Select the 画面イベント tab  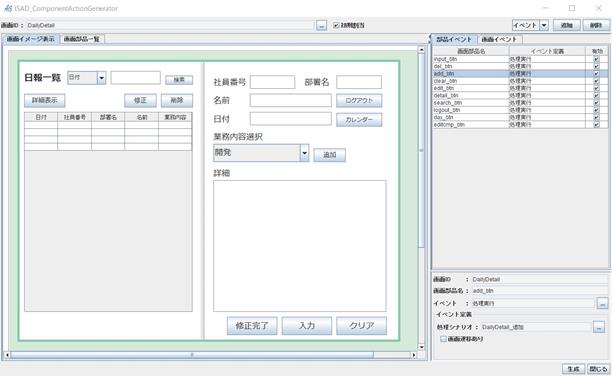click(499, 39)
